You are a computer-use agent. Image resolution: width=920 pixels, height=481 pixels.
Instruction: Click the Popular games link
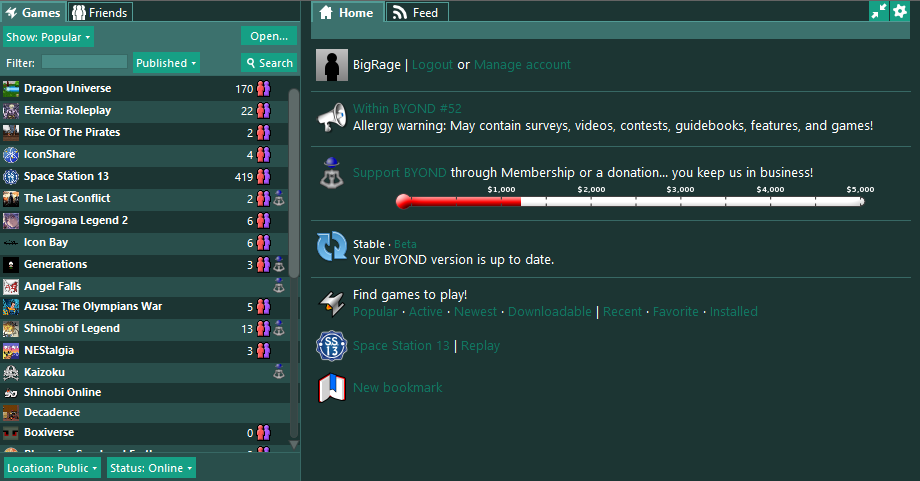[375, 311]
